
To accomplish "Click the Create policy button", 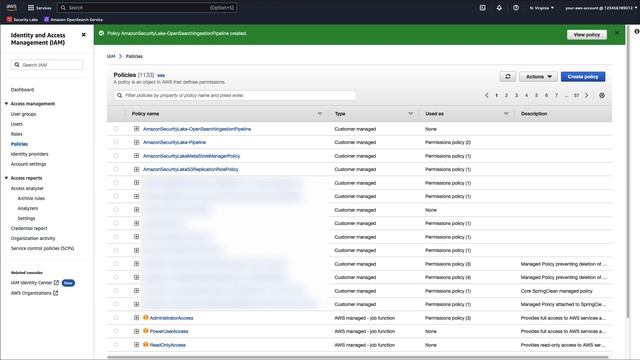I will point(583,76).
